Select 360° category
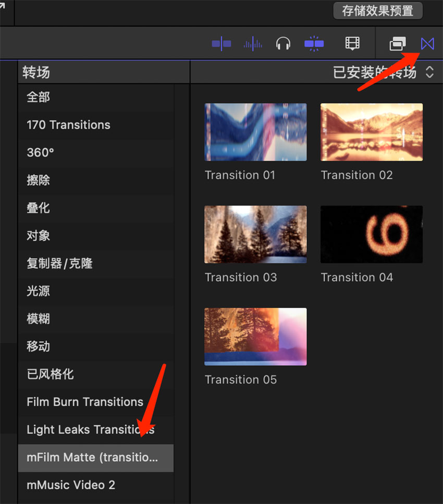443x504 pixels. pyautogui.click(x=96, y=152)
